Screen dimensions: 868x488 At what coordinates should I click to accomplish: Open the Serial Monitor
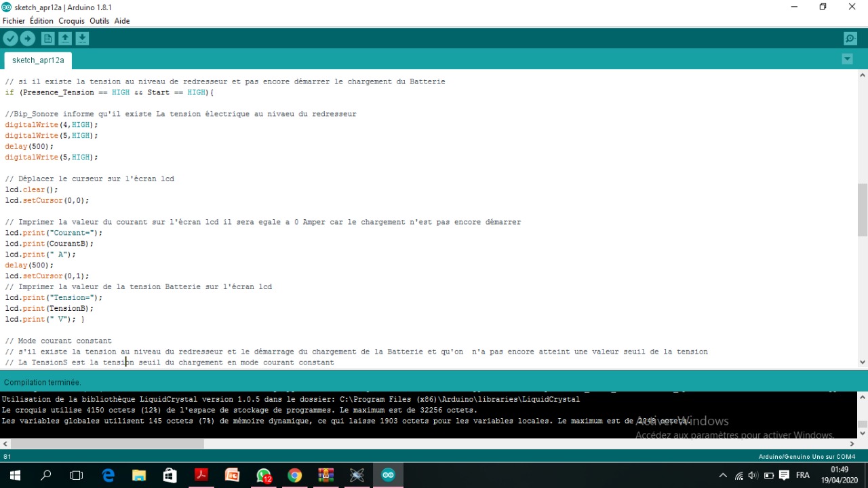pyautogui.click(x=850, y=39)
